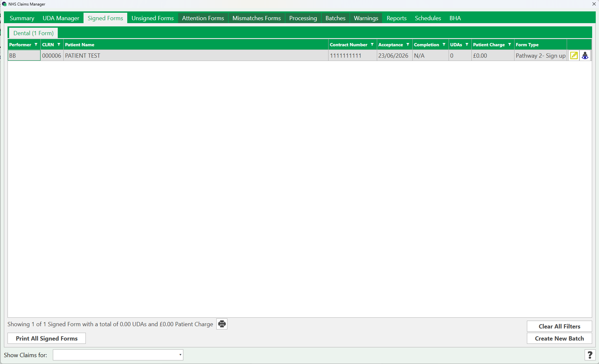The height and width of the screenshot is (364, 599).
Task: Click the Create New Batch button
Action: tap(560, 338)
